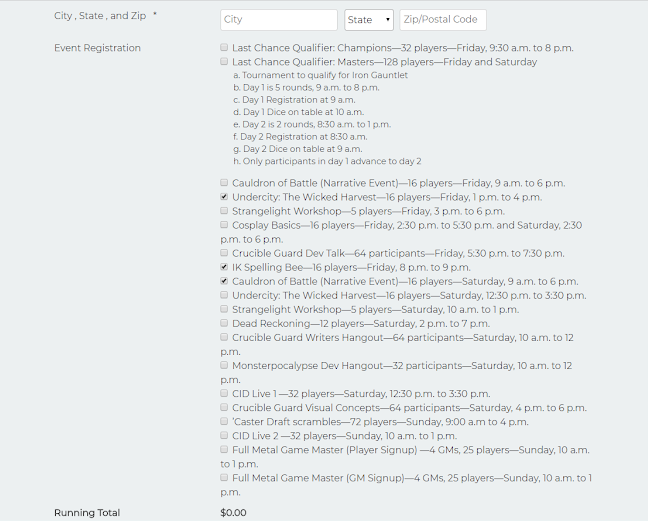648x521 pixels.
Task: Select the CID Live 1 checkbox
Action: pos(224,394)
